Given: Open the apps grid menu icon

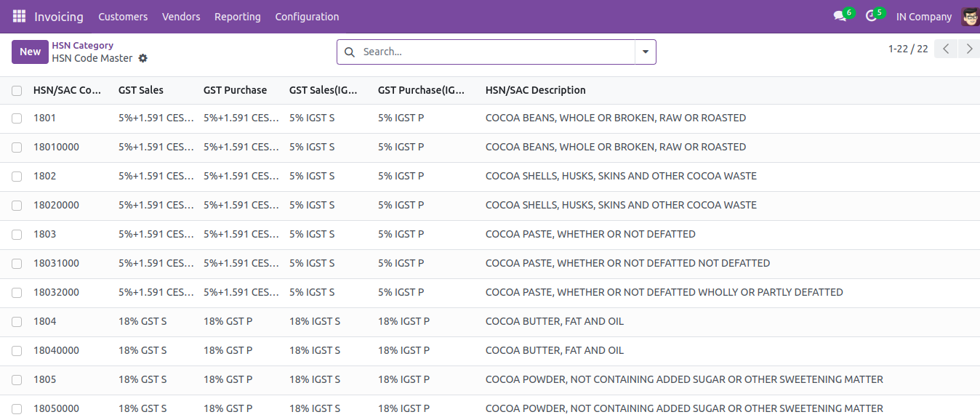Looking at the screenshot, I should (x=19, y=16).
